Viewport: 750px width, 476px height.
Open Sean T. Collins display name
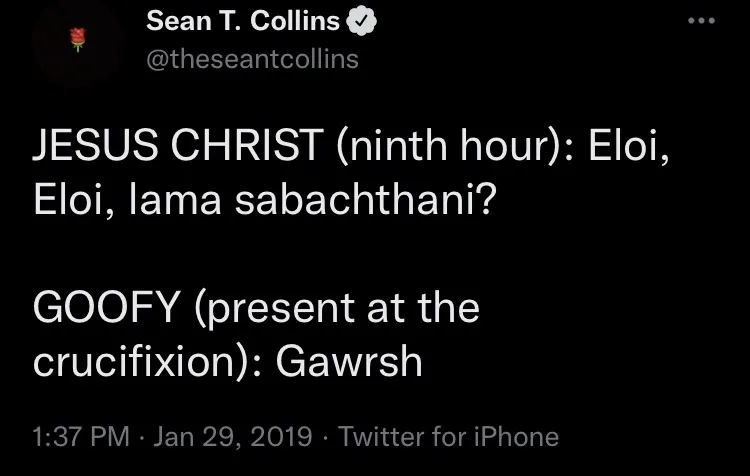(242, 22)
